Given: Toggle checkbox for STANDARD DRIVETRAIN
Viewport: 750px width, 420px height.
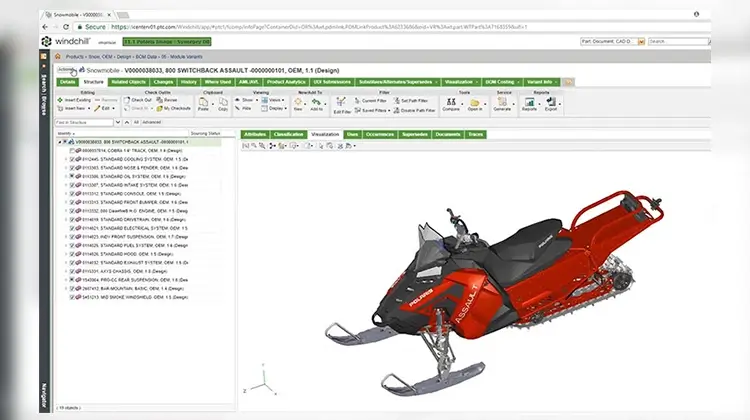Looking at the screenshot, I should [72, 220].
